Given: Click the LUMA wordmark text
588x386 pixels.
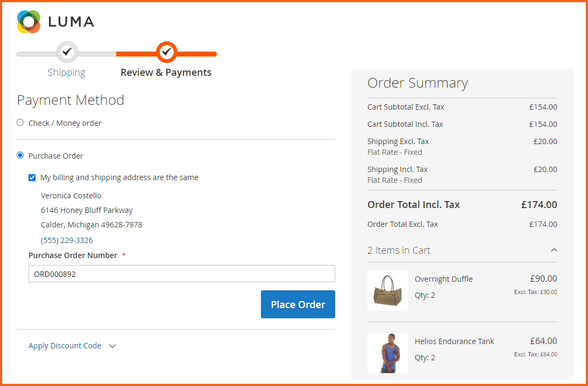Looking at the screenshot, I should pos(71,22).
